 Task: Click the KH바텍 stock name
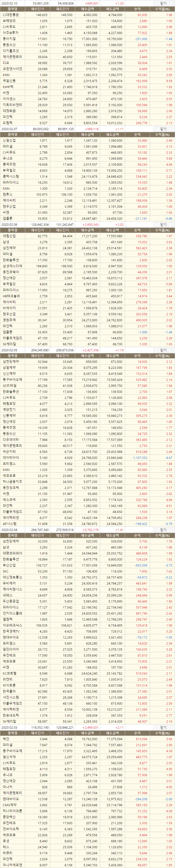click(8, 87)
